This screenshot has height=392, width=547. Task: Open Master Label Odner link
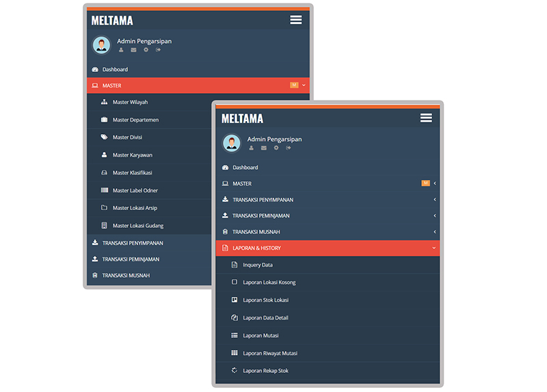coord(135,191)
